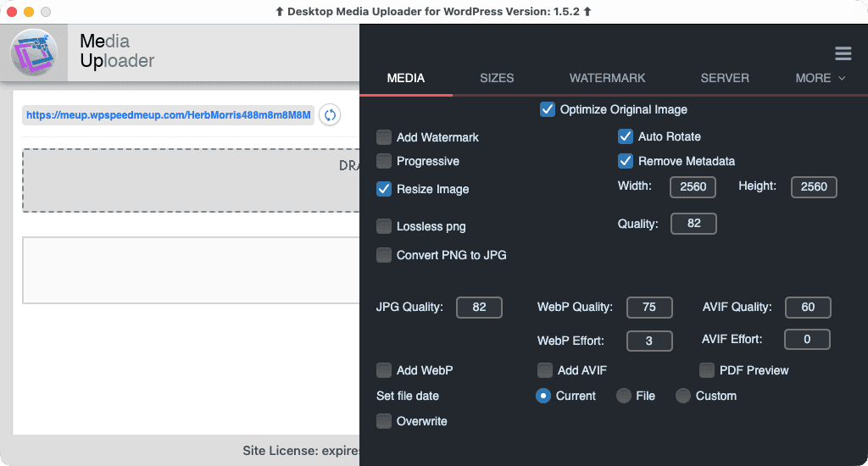Viewport: 868px width, 466px height.
Task: Switch to the MEDIA tab
Action: (406, 78)
